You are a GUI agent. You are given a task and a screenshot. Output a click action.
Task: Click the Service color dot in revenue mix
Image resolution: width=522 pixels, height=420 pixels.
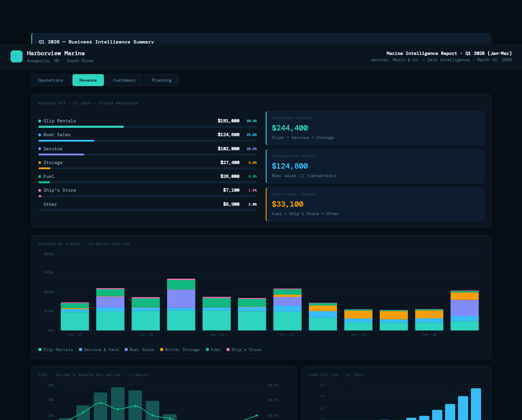click(x=40, y=149)
